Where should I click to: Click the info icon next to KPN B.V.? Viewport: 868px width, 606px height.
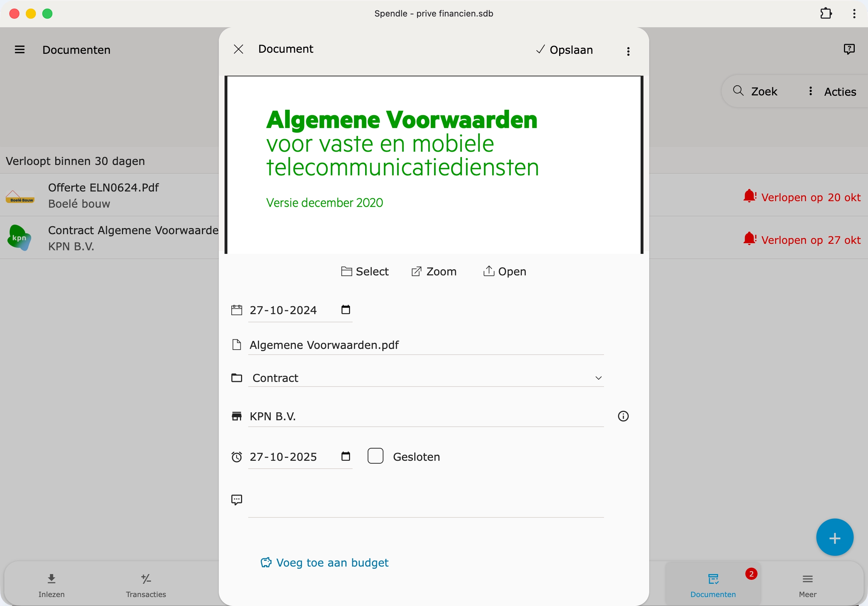tap(623, 416)
